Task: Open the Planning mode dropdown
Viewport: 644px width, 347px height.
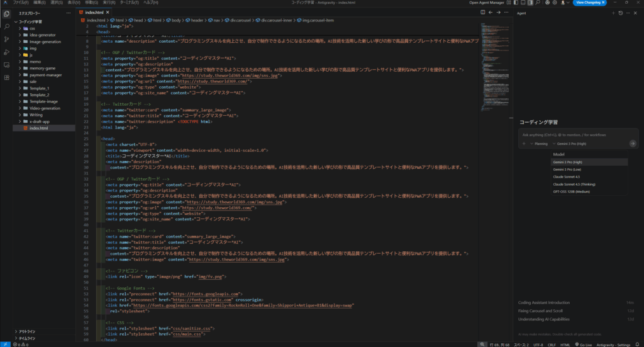Action: click(x=540, y=144)
